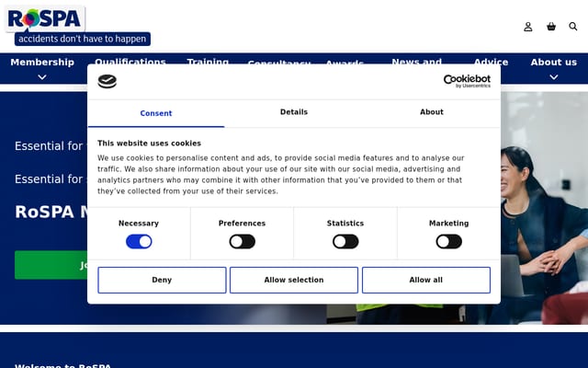The image size is (588, 368).
Task: Click the Cookiebot logo
Action: coord(467,81)
